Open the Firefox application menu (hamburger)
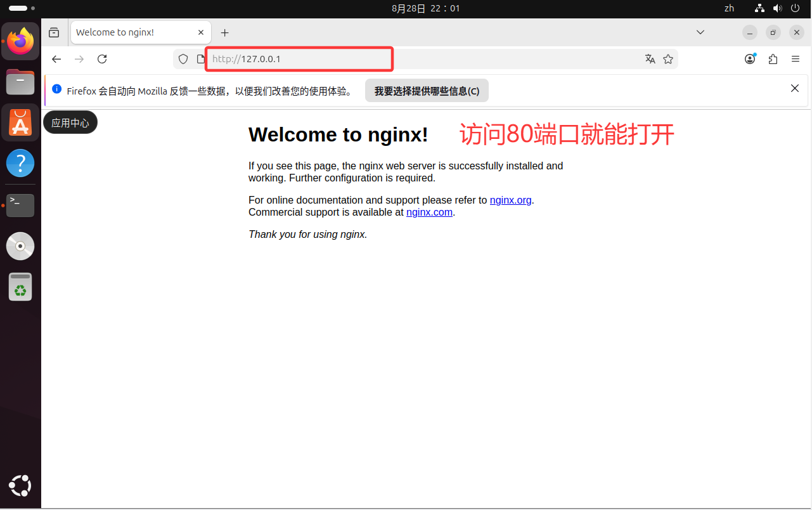Image resolution: width=812 pixels, height=510 pixels. (x=796, y=59)
